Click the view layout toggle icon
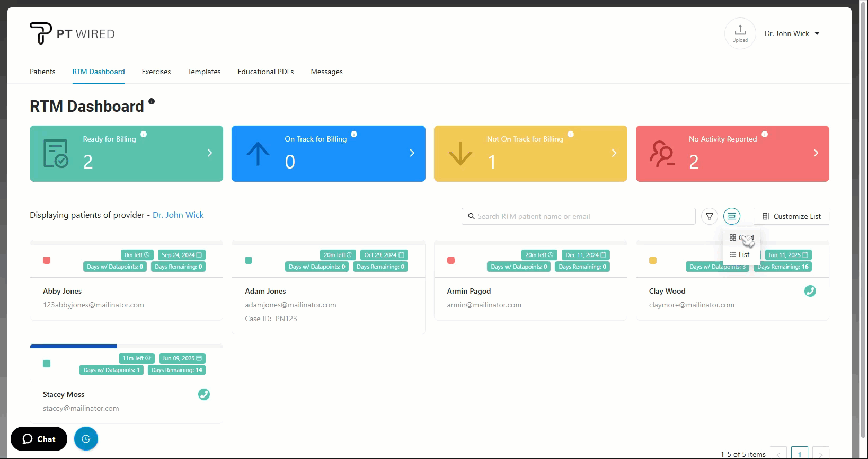The image size is (868, 459). [731, 216]
